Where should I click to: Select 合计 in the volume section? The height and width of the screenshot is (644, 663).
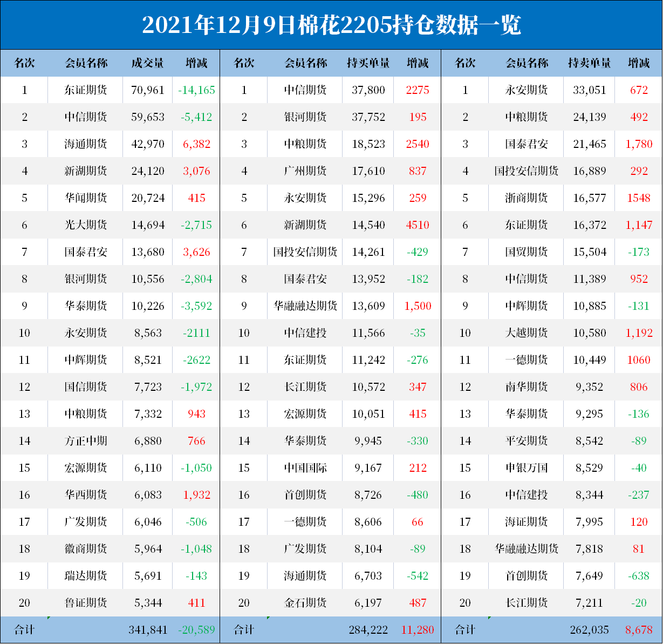point(24,629)
